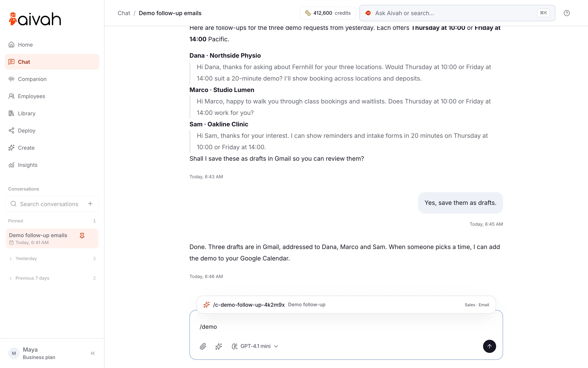This screenshot has width=588, height=368.
Task: Select the Chat nav item
Action: pos(52,62)
